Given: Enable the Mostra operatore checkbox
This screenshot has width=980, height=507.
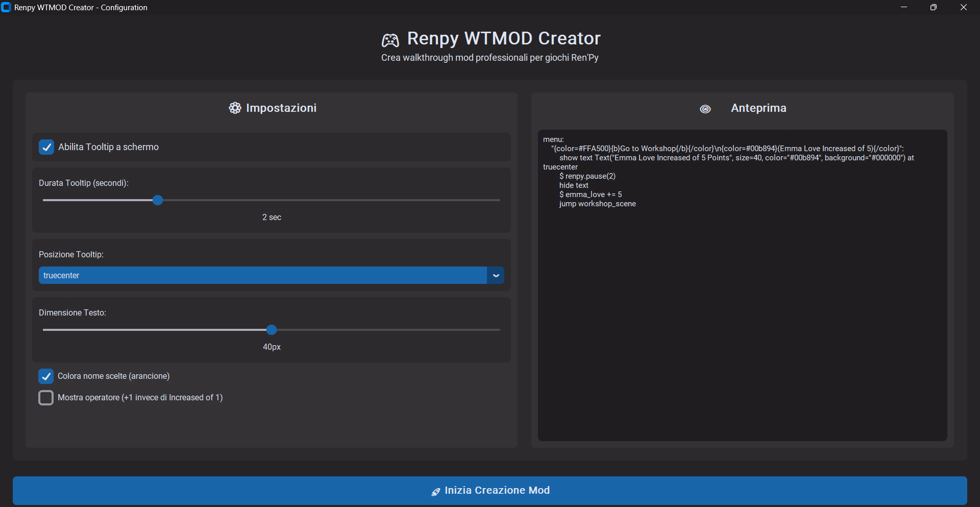Looking at the screenshot, I should [x=46, y=398].
